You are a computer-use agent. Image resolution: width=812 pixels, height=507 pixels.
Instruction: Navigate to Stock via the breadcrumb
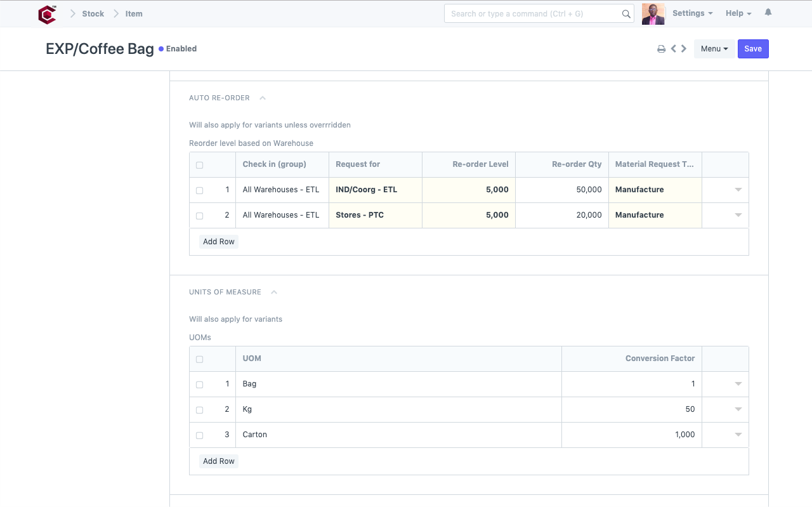click(x=93, y=13)
